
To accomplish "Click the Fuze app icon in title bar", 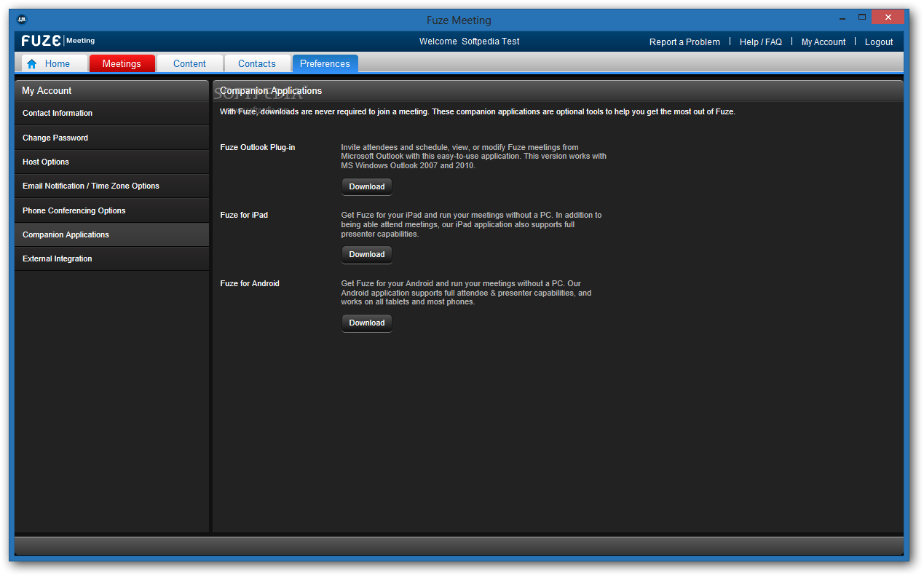I will click(x=22, y=20).
